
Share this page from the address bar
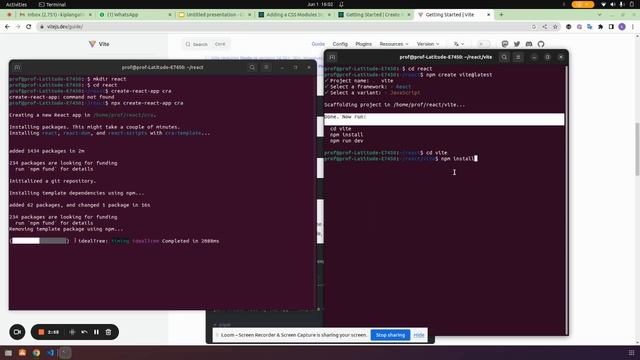pos(544,27)
